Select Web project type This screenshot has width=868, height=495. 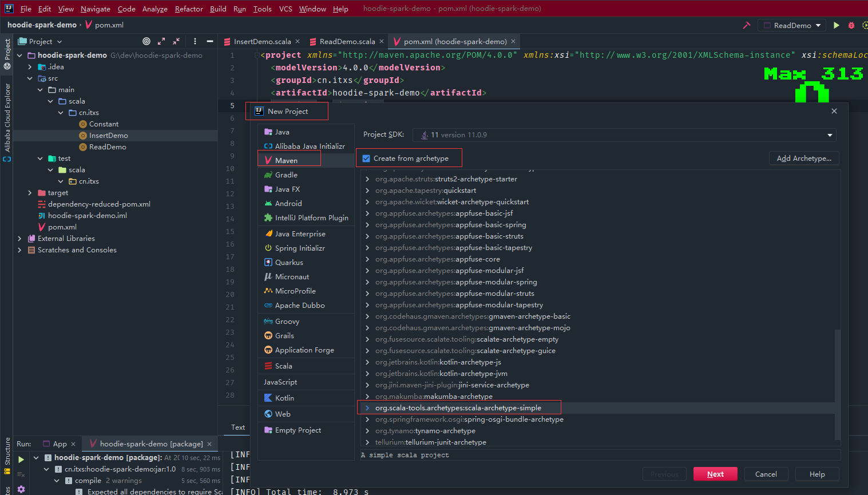pyautogui.click(x=306, y=414)
